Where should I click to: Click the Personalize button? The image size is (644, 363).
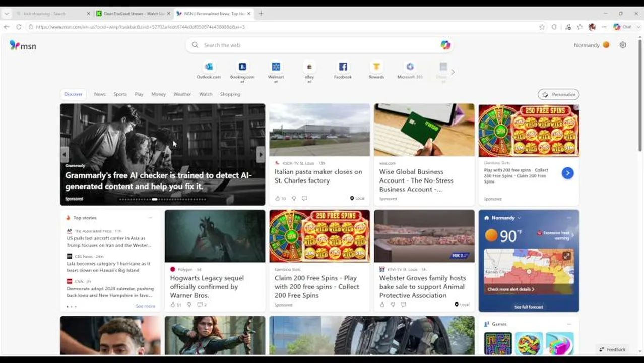pos(558,94)
